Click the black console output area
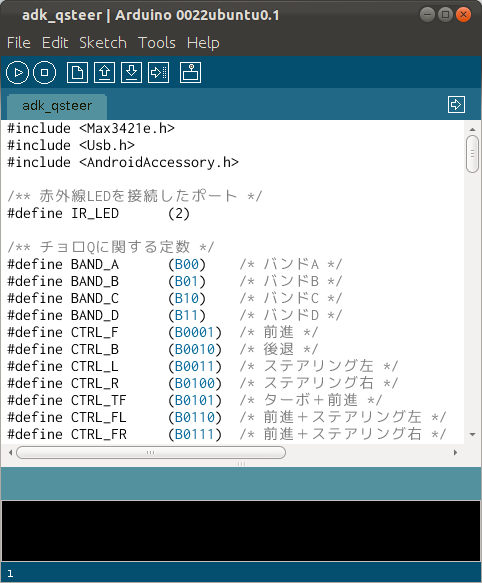The width and height of the screenshot is (482, 583). point(241,531)
